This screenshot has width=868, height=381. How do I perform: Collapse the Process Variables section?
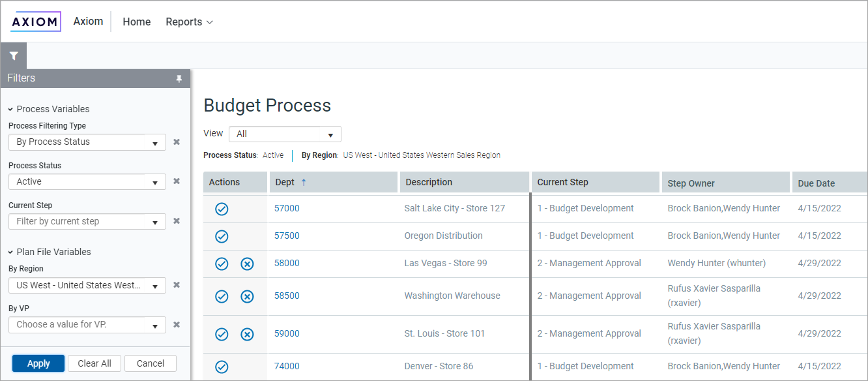11,110
